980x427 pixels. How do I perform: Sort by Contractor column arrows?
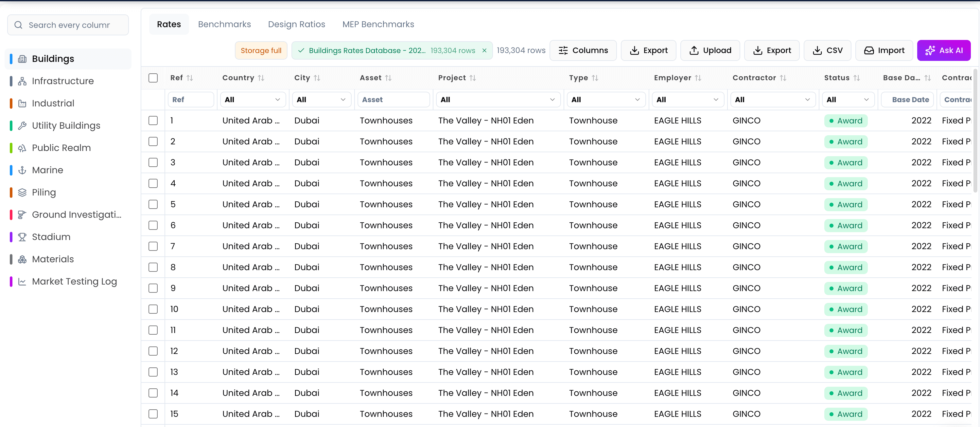pyautogui.click(x=783, y=78)
